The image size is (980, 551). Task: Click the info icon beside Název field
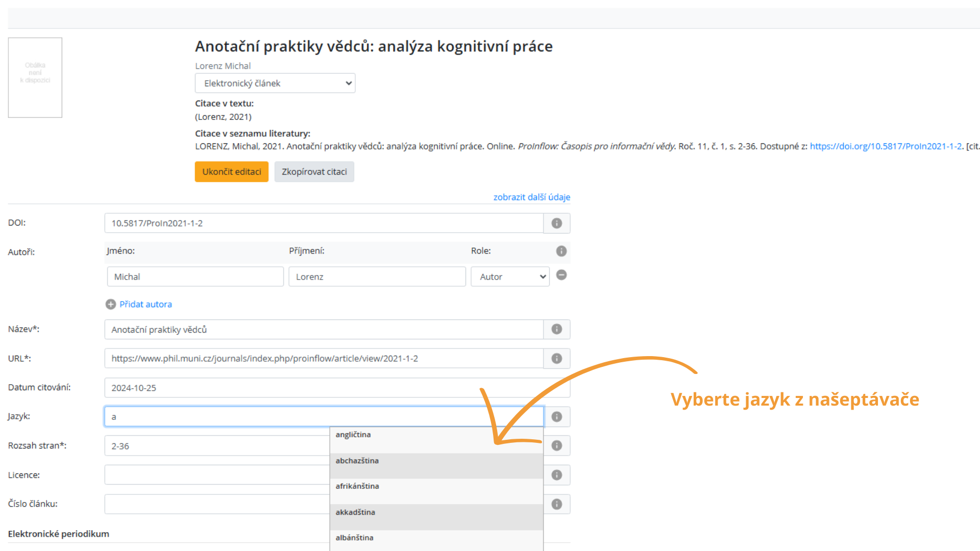click(x=556, y=330)
